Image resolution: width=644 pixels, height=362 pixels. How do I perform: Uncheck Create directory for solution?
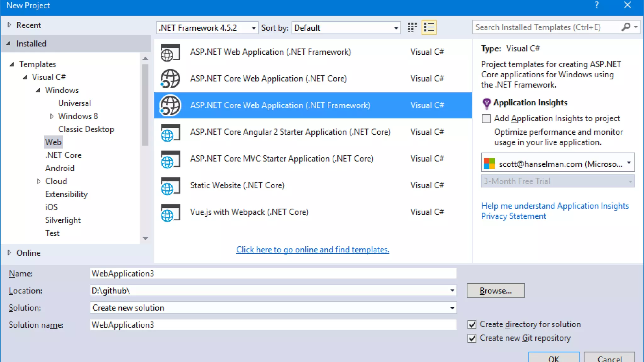pos(472,325)
